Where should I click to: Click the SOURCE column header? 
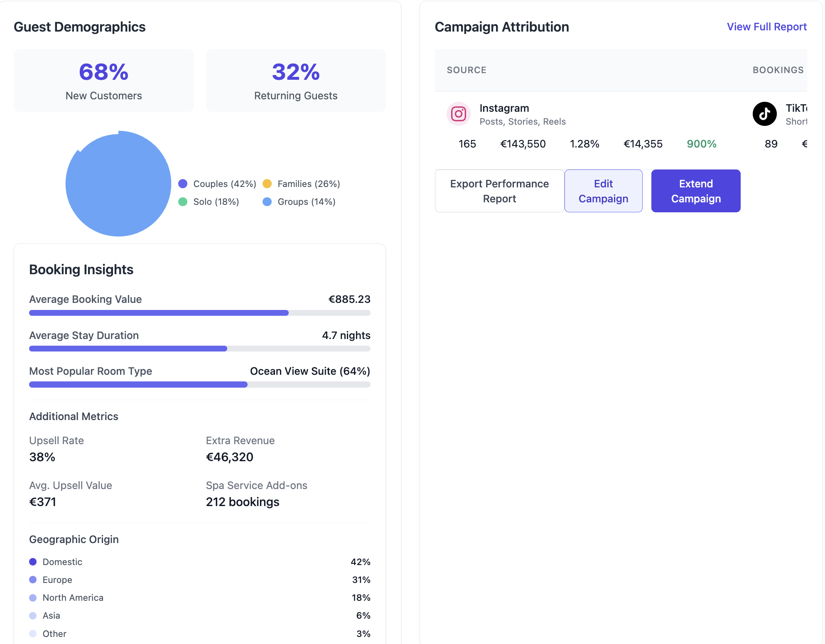pos(467,70)
